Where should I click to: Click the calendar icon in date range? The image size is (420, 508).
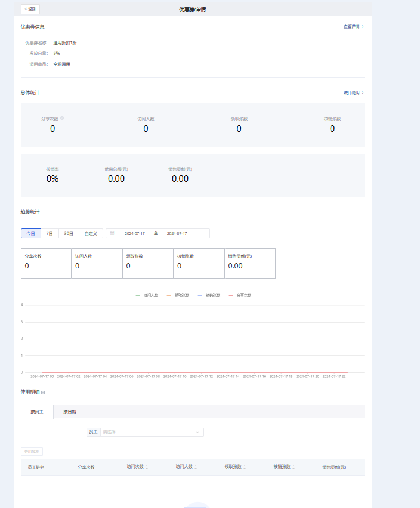[x=112, y=233]
